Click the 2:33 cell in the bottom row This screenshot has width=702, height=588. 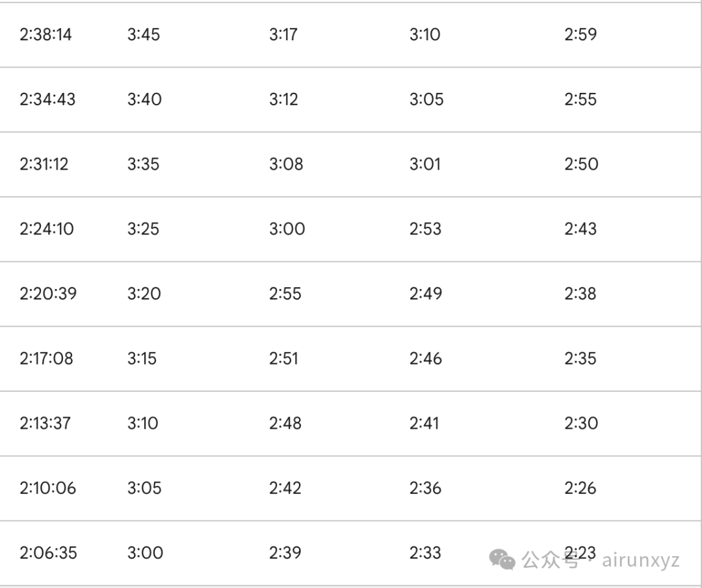[x=425, y=553]
